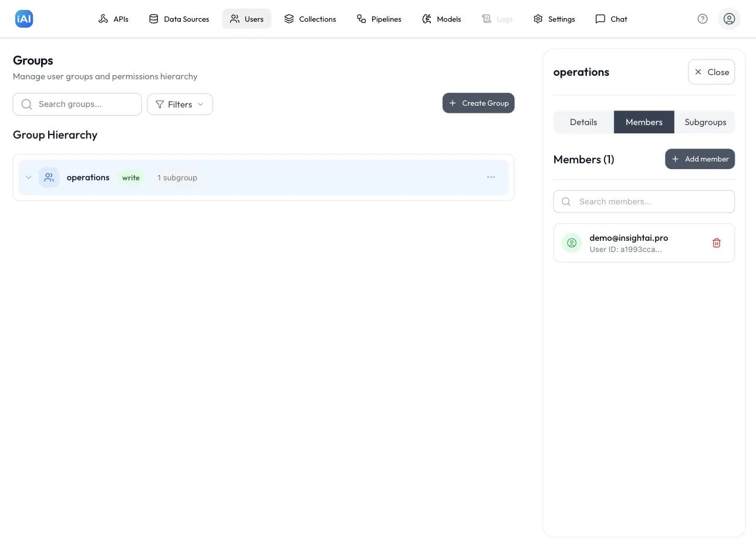Navigate to Collections
The height and width of the screenshot is (548, 756).
point(310,19)
